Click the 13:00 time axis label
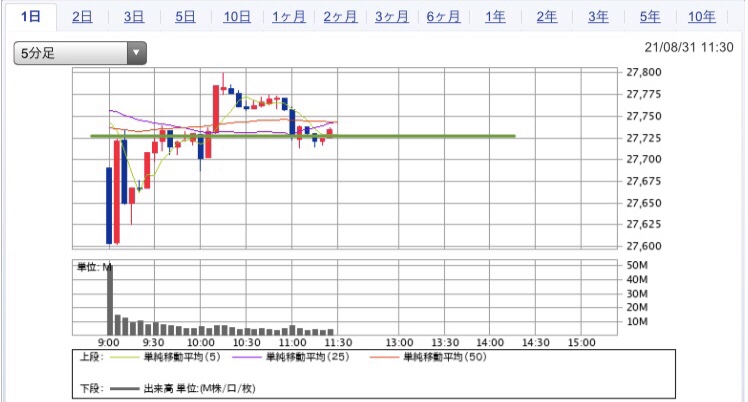748x402 pixels. (x=399, y=342)
